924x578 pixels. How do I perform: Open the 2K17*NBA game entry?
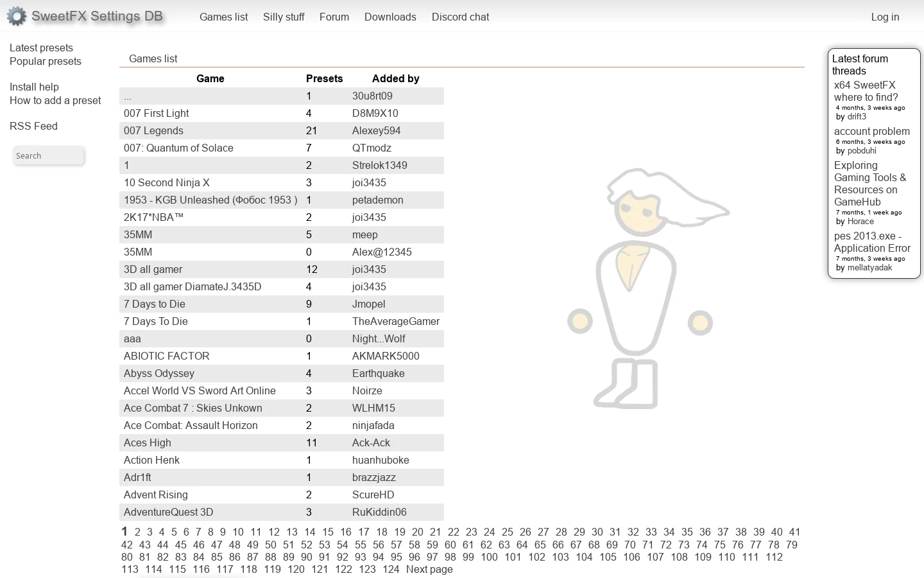click(x=153, y=217)
